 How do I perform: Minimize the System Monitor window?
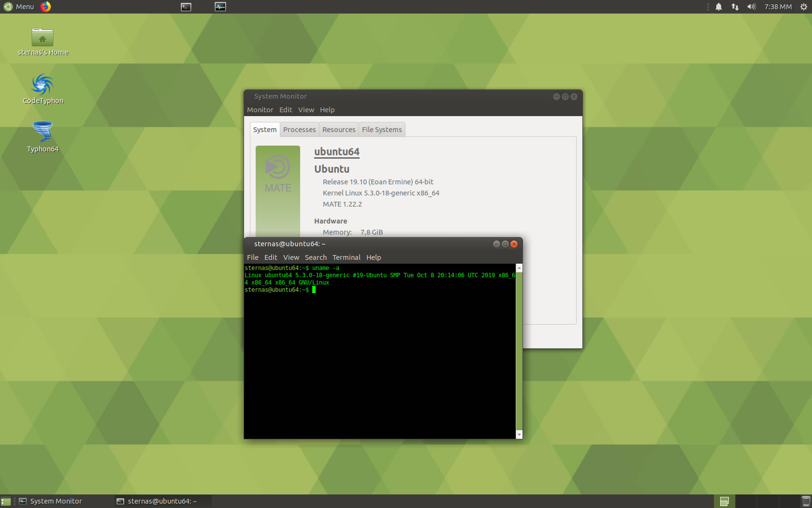coord(556,97)
